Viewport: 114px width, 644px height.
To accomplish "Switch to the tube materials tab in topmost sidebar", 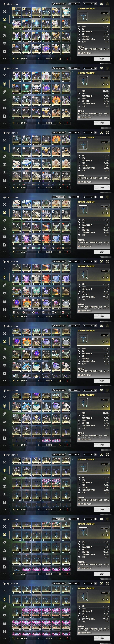I will [x=4, y=27].
